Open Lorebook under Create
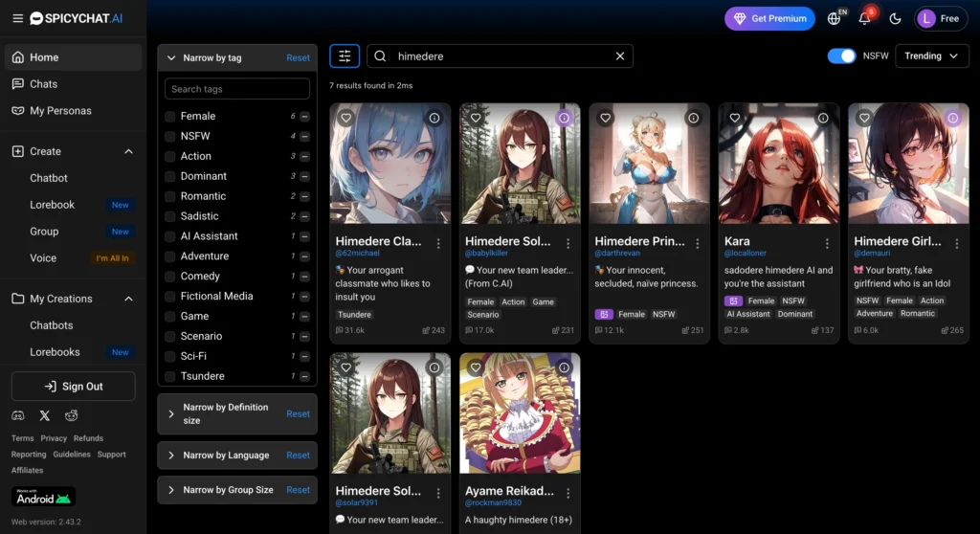Image resolution: width=980 pixels, height=534 pixels. pos(53,205)
